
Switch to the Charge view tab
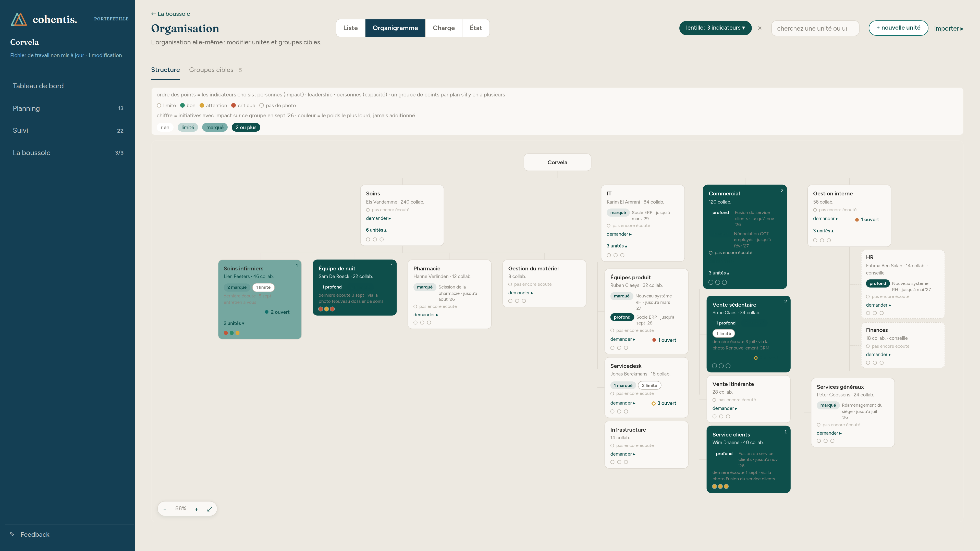click(444, 28)
